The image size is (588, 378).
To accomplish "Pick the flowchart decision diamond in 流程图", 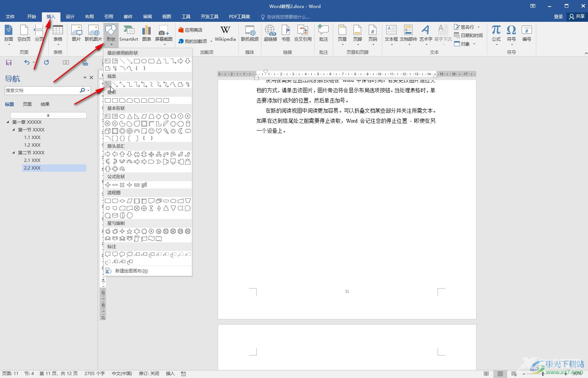I will pos(122,201).
